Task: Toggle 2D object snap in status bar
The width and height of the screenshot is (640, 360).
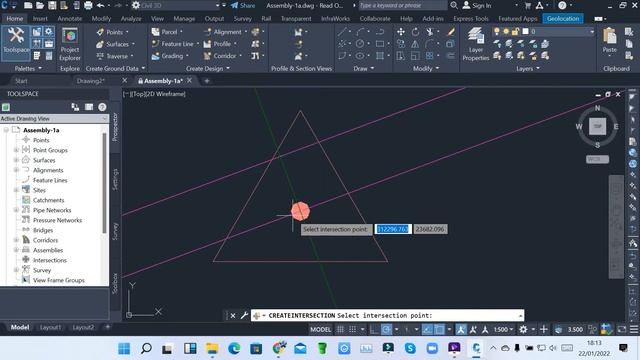Action: click(439, 329)
